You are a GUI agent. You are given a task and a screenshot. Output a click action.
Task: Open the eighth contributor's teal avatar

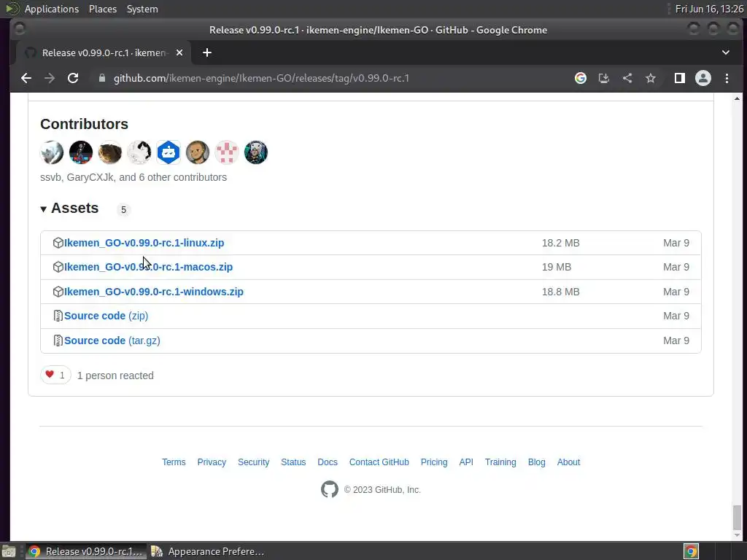(x=256, y=152)
